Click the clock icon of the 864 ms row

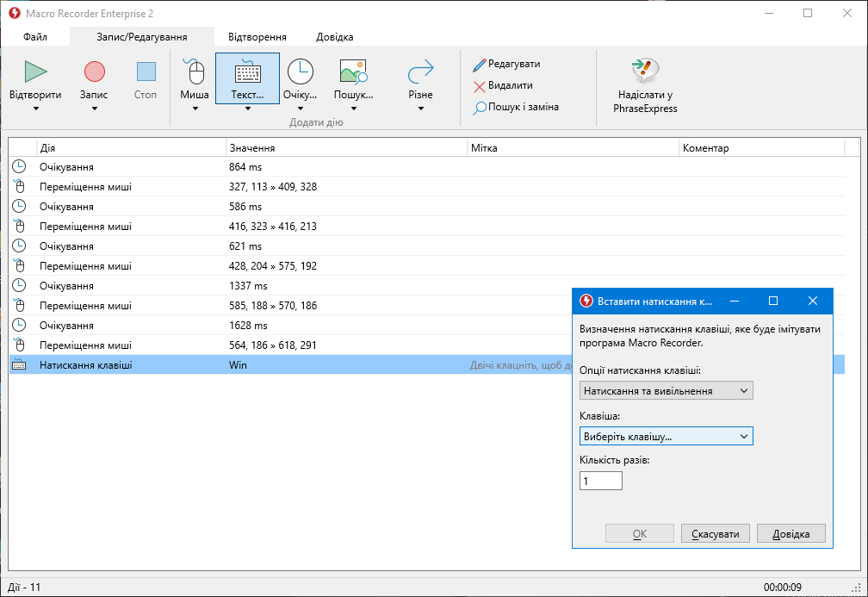tap(19, 166)
